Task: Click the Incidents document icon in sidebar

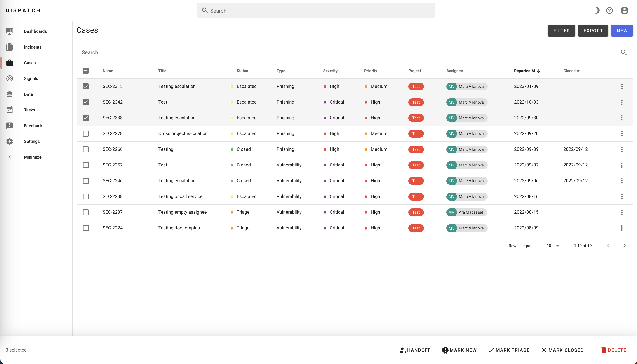Action: click(9, 47)
